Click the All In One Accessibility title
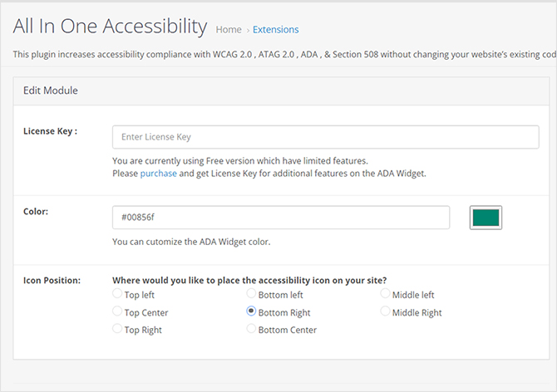This screenshot has width=557, height=392. [110, 27]
